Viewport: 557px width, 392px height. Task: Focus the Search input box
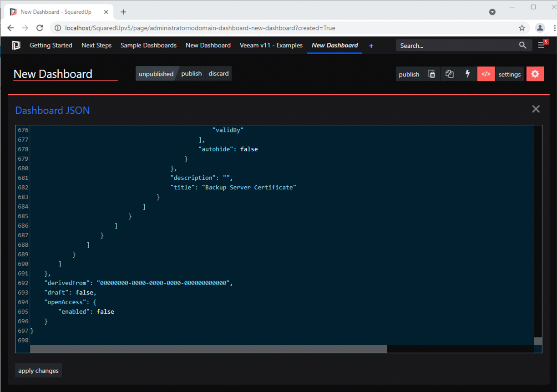pyautogui.click(x=456, y=46)
